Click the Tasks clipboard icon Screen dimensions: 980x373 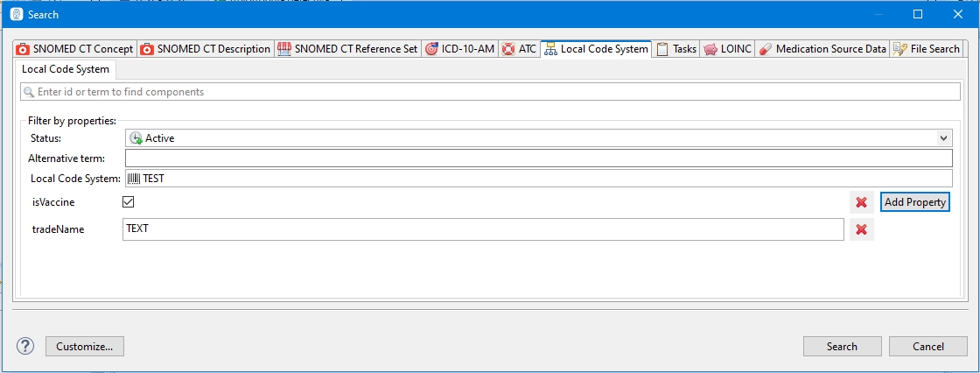point(663,49)
